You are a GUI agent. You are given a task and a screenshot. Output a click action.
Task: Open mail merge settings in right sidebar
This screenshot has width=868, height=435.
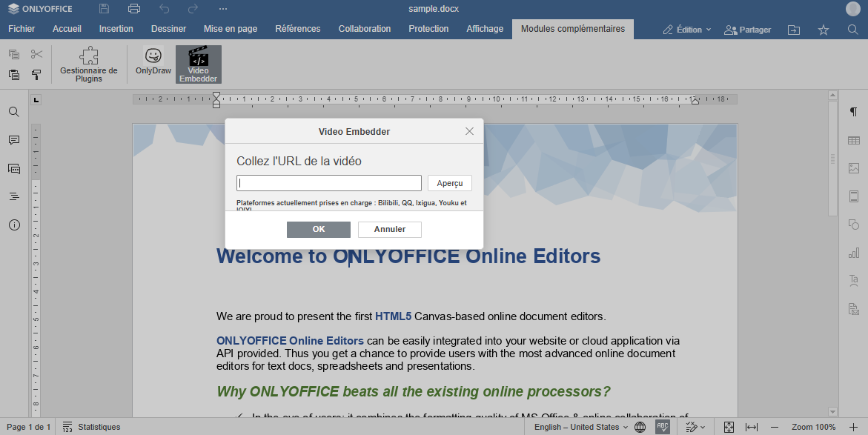click(854, 309)
